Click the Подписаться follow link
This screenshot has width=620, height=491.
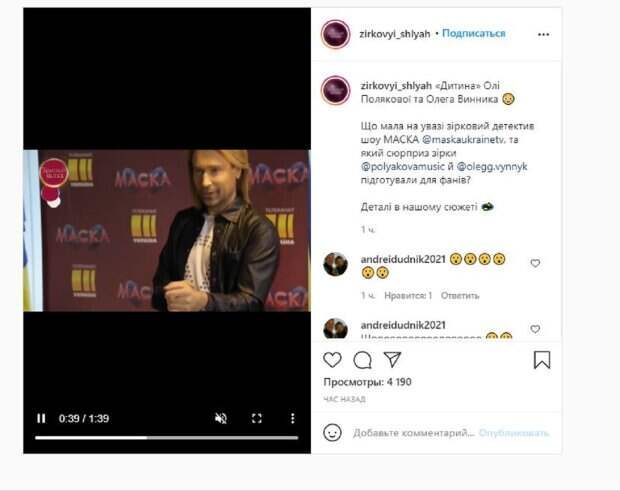click(x=474, y=33)
